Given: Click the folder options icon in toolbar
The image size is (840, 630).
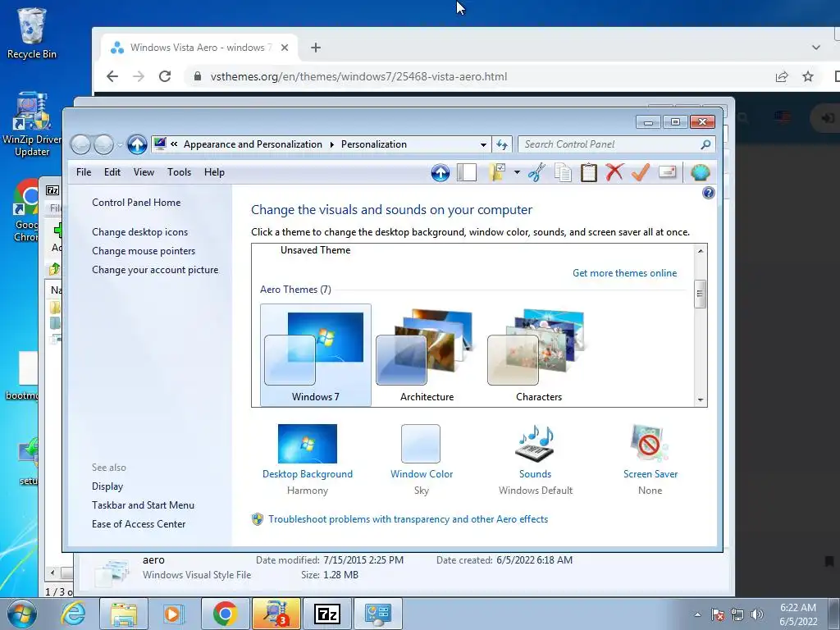Looking at the screenshot, I should [496, 172].
